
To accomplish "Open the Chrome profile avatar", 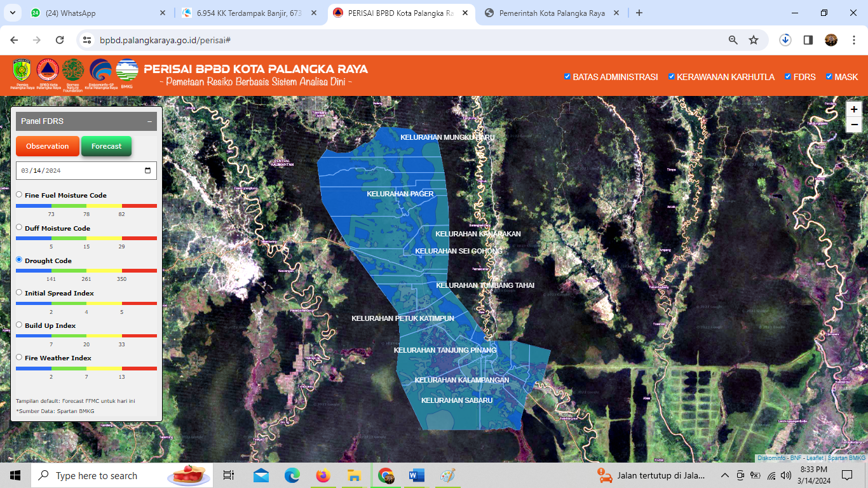I will (x=831, y=40).
